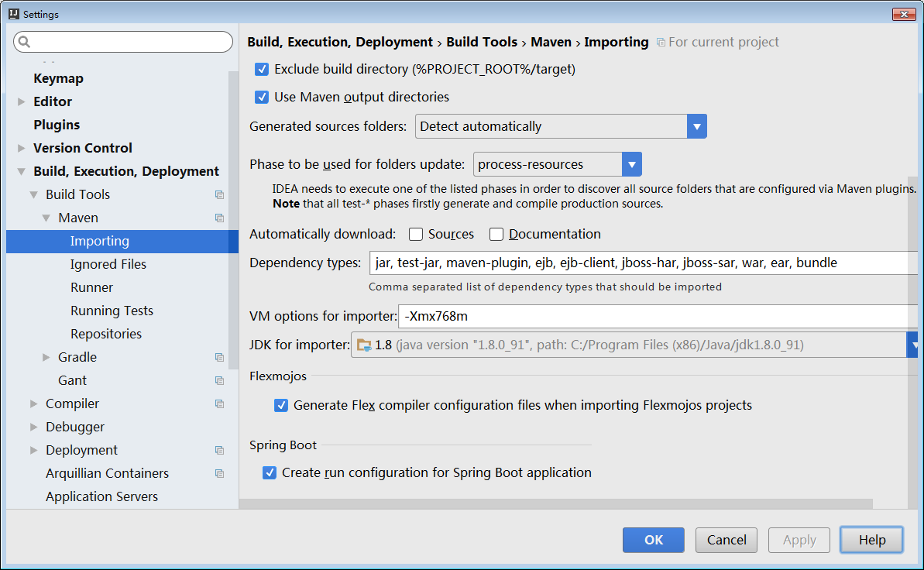The height and width of the screenshot is (570, 924).
Task: Disable Create run configuration for Spring Boot
Action: [x=270, y=472]
